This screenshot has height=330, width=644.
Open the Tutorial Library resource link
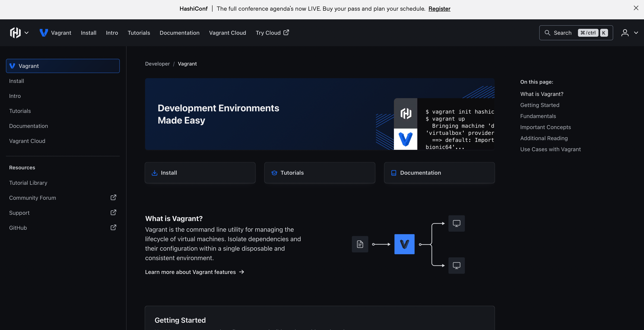click(x=63, y=183)
